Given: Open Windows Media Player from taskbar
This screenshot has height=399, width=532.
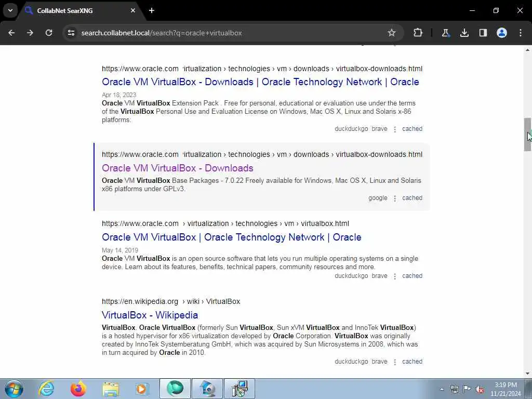Looking at the screenshot, I should click(142, 389).
